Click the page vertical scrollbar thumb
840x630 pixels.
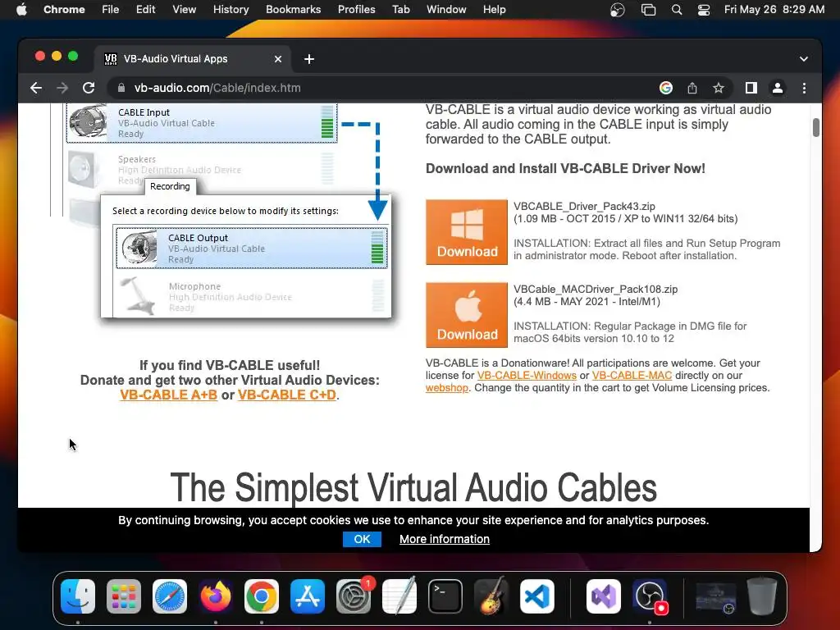(816, 127)
